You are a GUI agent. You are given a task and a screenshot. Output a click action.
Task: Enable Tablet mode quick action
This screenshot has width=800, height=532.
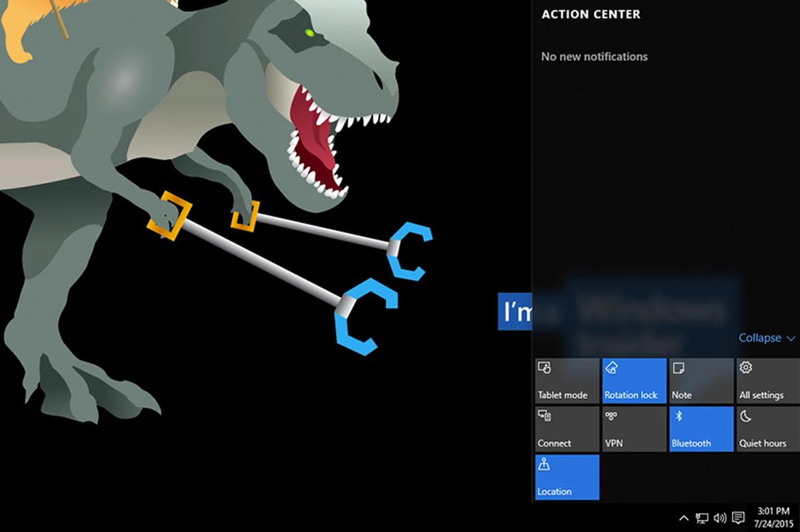point(567,380)
